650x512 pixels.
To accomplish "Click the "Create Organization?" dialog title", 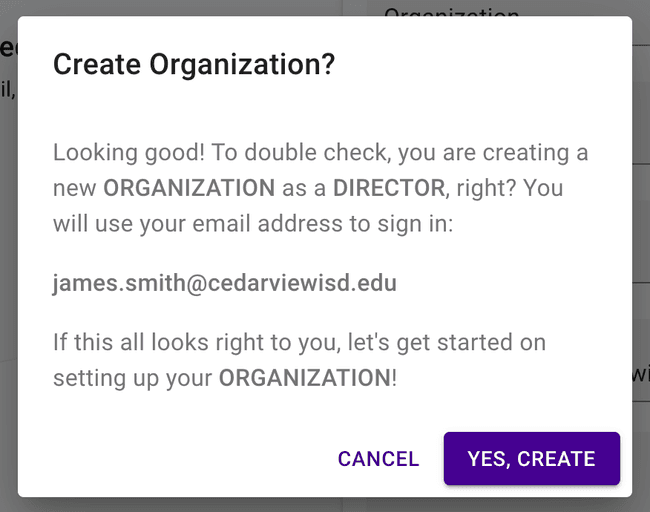I will click(193, 65).
